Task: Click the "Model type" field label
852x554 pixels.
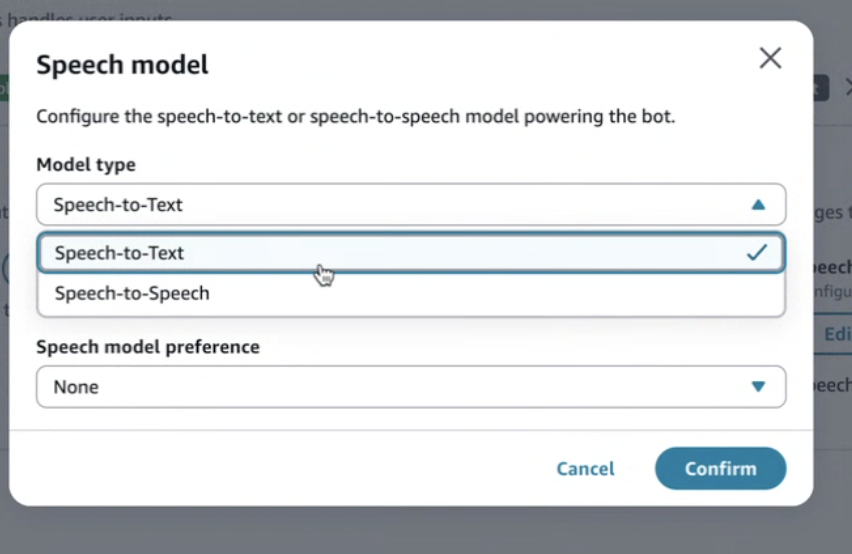Action: [86, 165]
